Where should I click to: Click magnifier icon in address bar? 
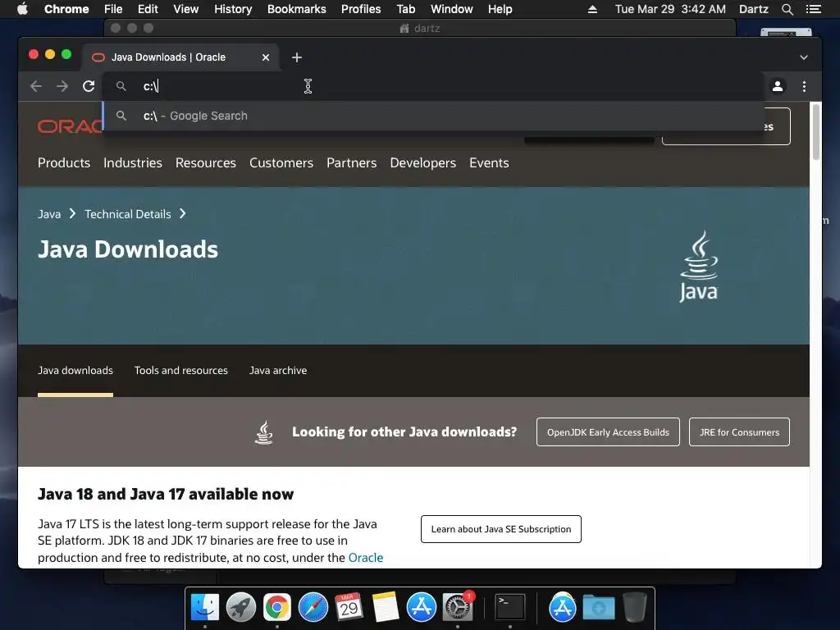pyautogui.click(x=121, y=86)
